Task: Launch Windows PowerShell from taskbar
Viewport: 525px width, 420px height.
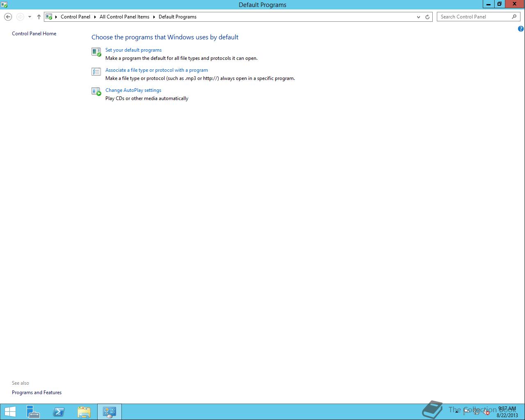Action: click(59, 412)
